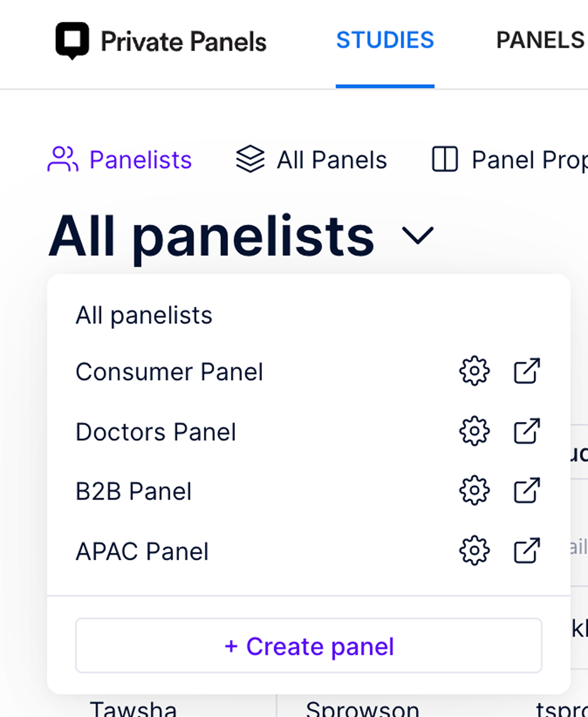Open Consumer Panel in new window
Image resolution: width=588 pixels, height=717 pixels.
(527, 371)
